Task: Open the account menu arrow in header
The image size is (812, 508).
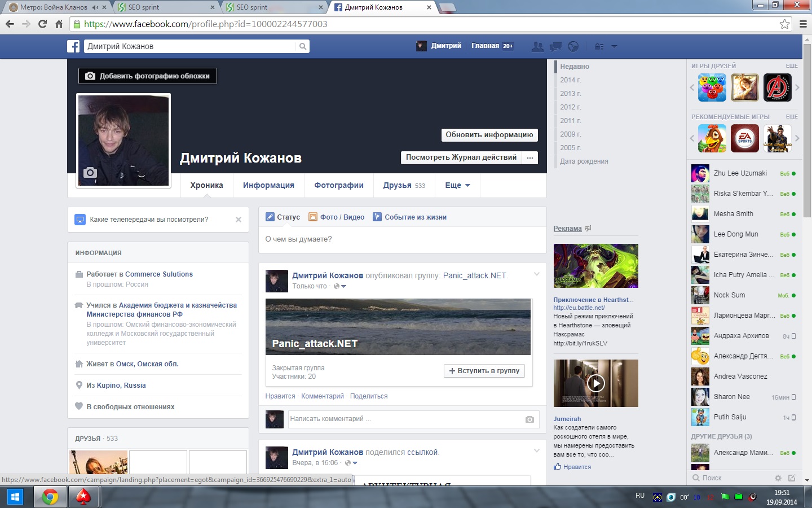Action: [614, 46]
